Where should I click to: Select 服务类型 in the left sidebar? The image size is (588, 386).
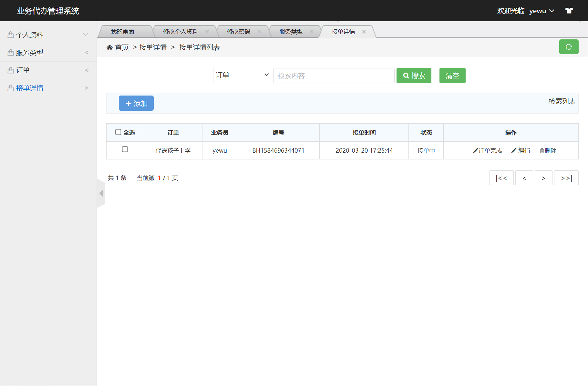click(30, 52)
